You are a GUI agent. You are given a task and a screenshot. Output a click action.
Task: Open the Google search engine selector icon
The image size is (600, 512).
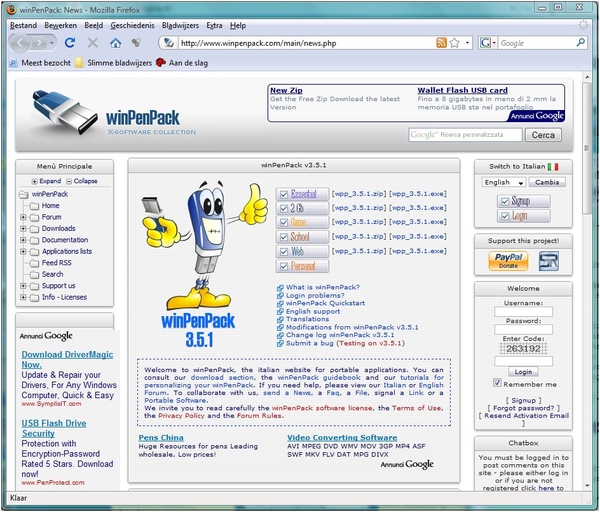coord(485,43)
